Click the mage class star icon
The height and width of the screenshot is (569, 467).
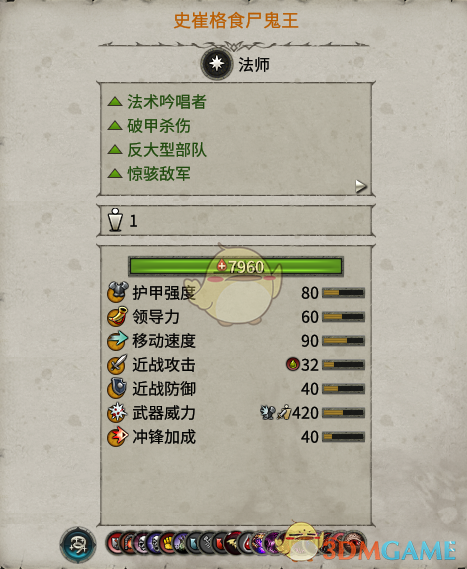point(217,64)
